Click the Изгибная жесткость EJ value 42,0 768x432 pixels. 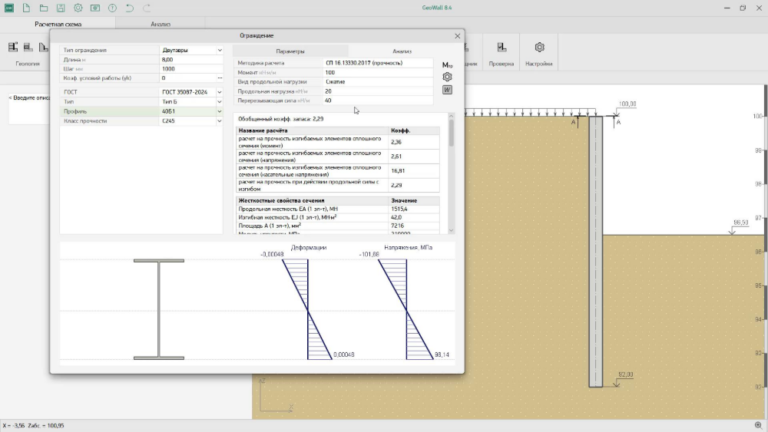[396, 217]
